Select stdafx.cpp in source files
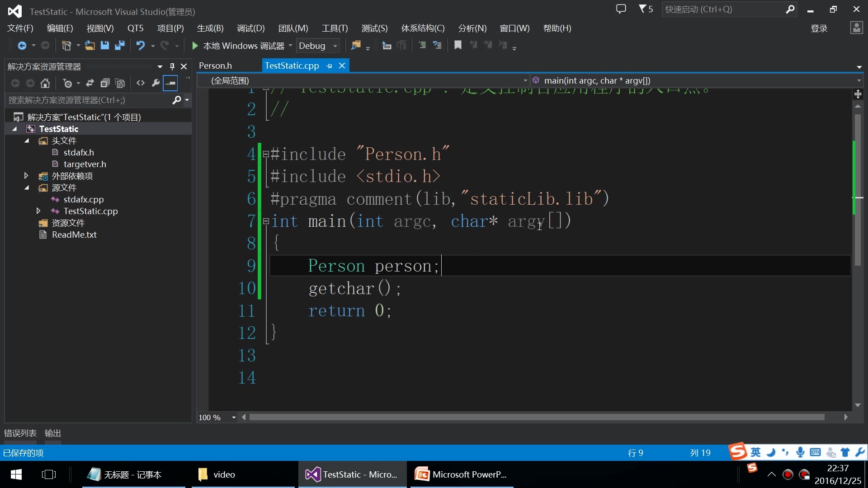Screen dimensions: 868x488 click(84, 199)
